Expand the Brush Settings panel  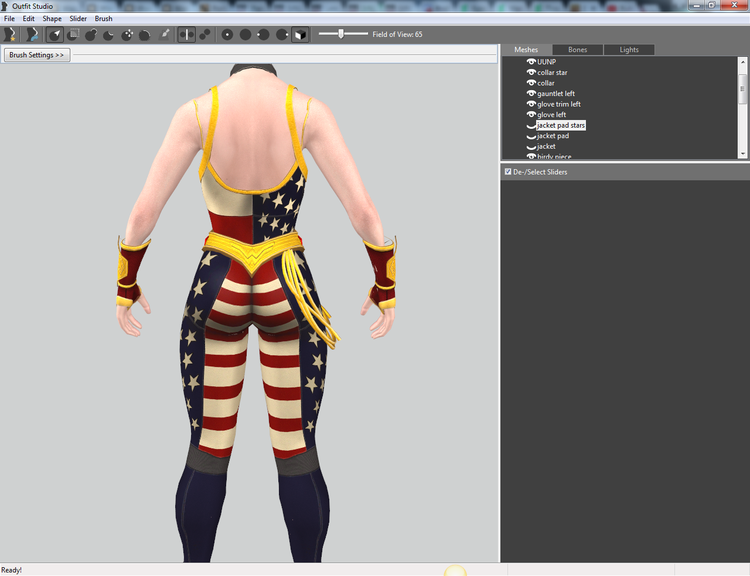(x=37, y=55)
